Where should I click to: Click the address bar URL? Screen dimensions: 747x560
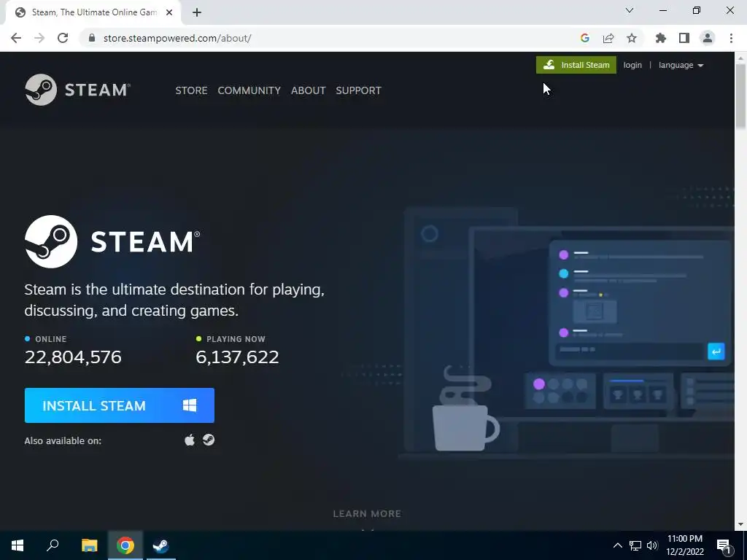pos(177,38)
